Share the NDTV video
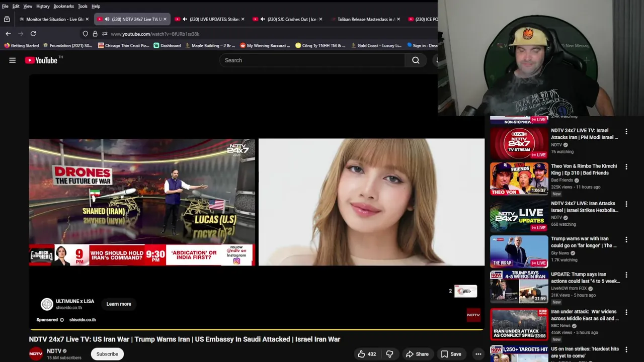This screenshot has height=362, width=644. click(417, 354)
